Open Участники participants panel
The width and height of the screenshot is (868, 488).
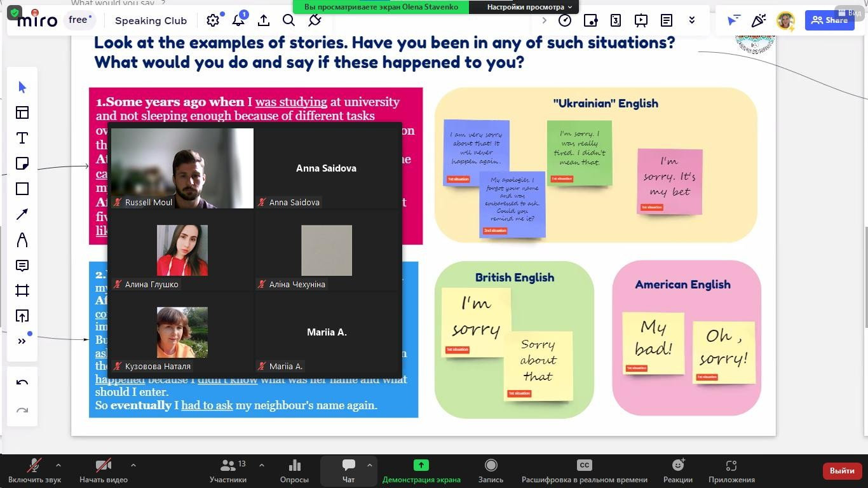coord(228,471)
